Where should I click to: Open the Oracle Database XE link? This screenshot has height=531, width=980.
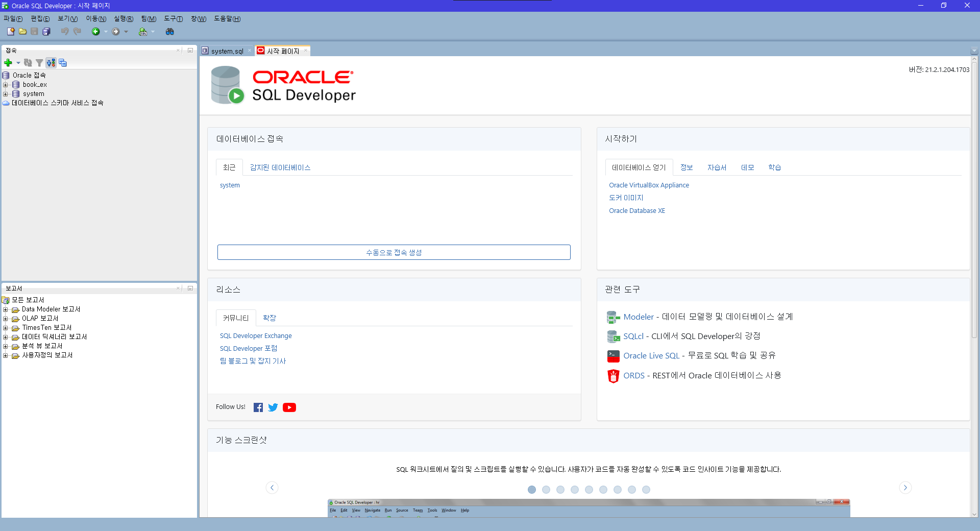(637, 211)
